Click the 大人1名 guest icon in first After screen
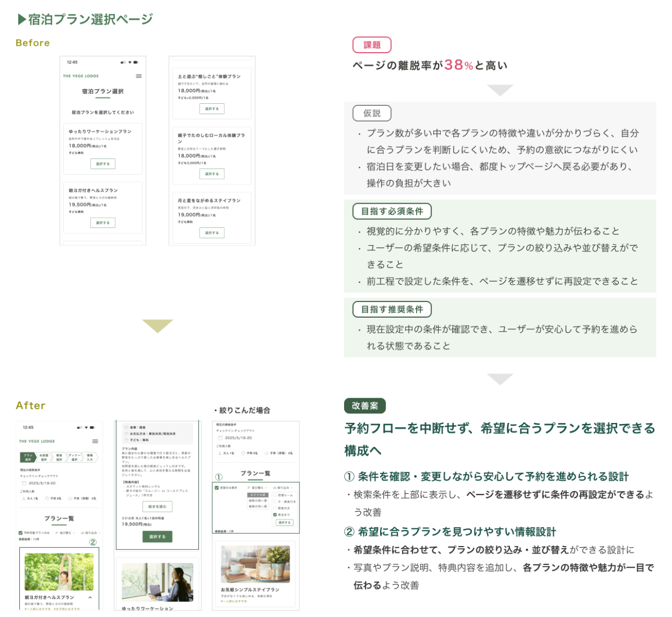This screenshot has width=672, height=617. [x=23, y=499]
